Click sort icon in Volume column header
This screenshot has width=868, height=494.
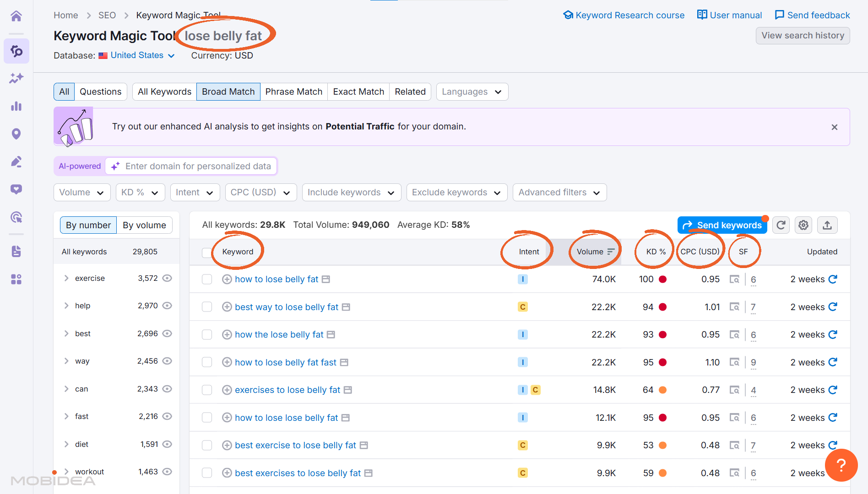[x=611, y=252]
